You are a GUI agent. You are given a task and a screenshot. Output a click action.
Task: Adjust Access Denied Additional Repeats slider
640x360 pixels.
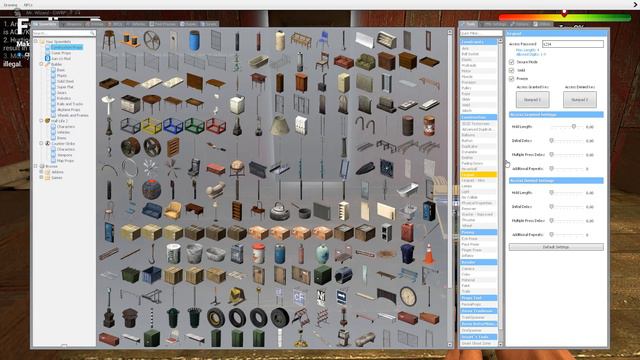551,235
